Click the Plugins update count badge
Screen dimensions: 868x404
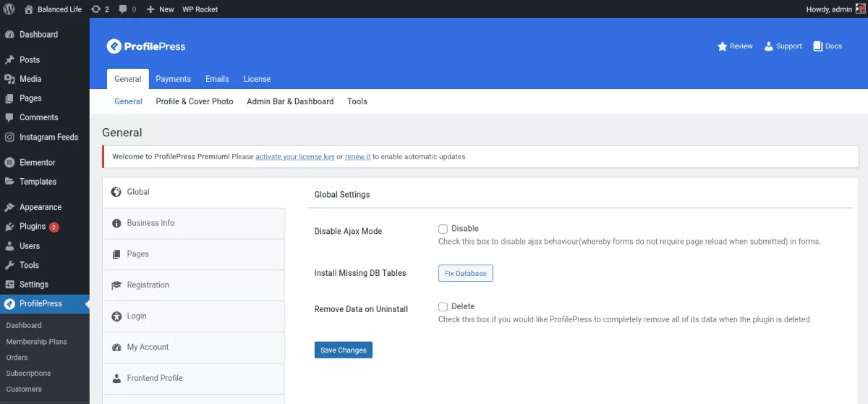point(54,227)
